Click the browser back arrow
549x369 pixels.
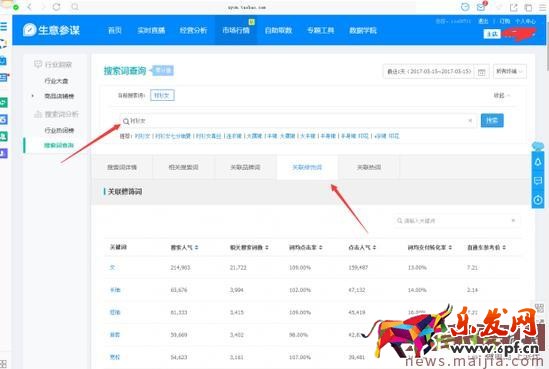tap(30, 7)
